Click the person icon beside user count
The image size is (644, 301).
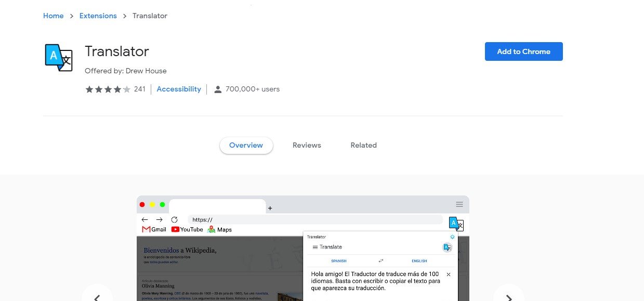tap(218, 89)
